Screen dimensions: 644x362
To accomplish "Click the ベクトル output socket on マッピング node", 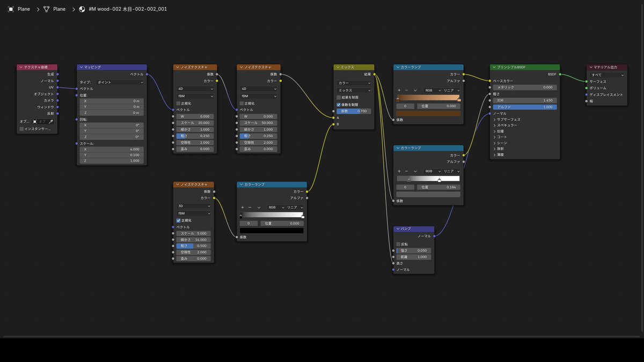I will point(147,75).
